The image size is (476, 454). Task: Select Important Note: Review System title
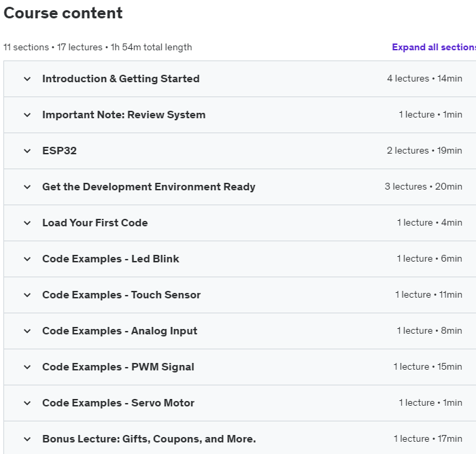coord(124,115)
